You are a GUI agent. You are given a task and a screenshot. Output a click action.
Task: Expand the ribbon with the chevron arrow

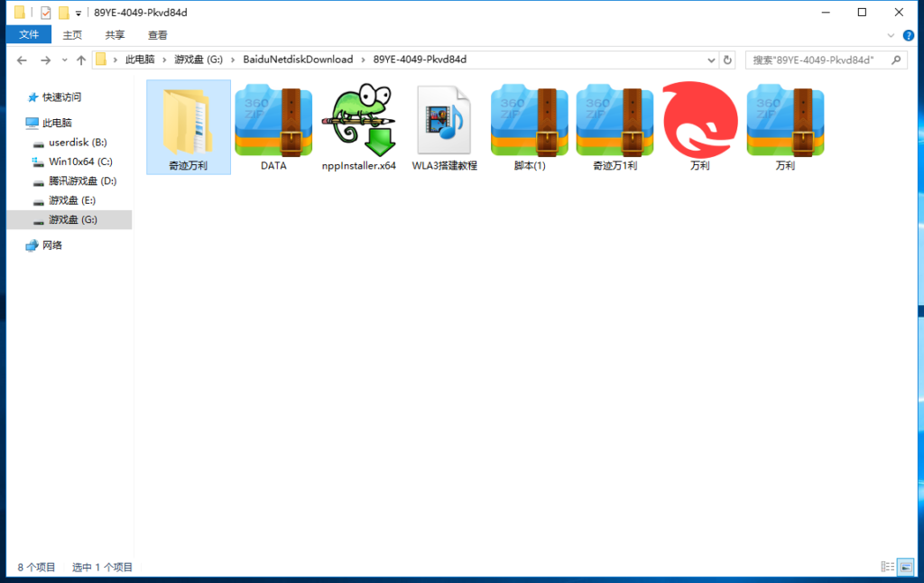pyautogui.click(x=892, y=35)
